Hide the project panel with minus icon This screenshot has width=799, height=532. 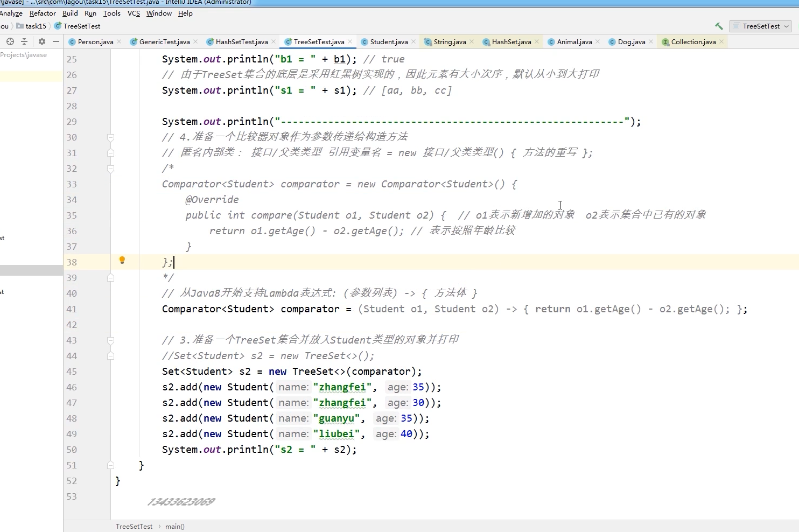point(55,41)
